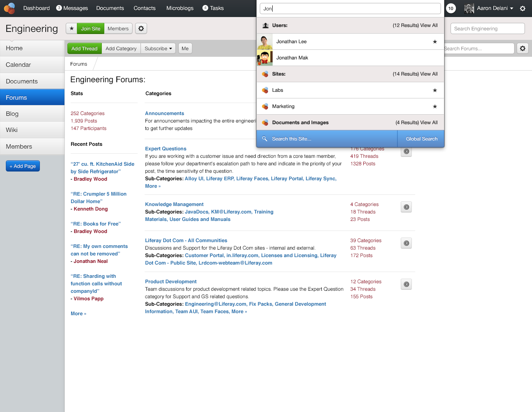Open the top bar settings gear
The image size is (532, 412).
point(522,8)
